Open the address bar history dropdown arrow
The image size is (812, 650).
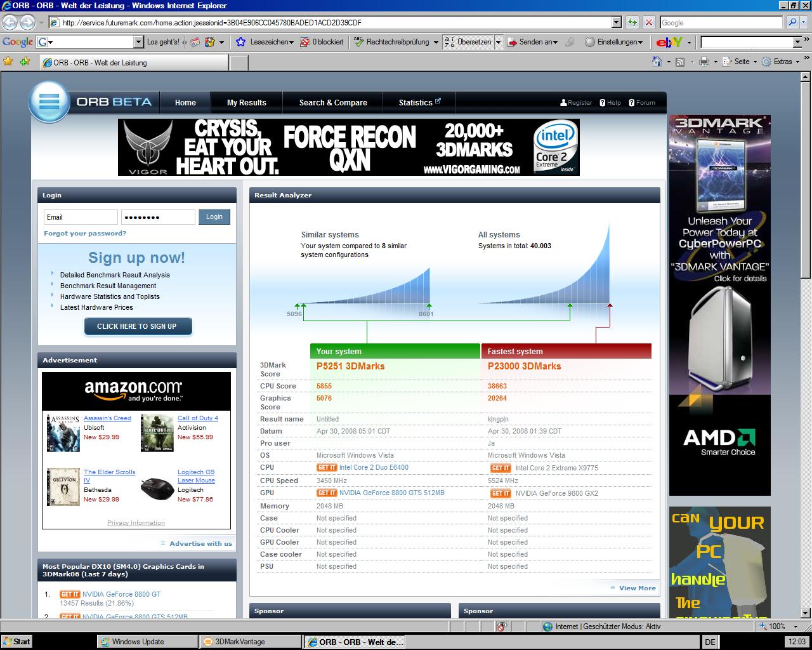[616, 22]
